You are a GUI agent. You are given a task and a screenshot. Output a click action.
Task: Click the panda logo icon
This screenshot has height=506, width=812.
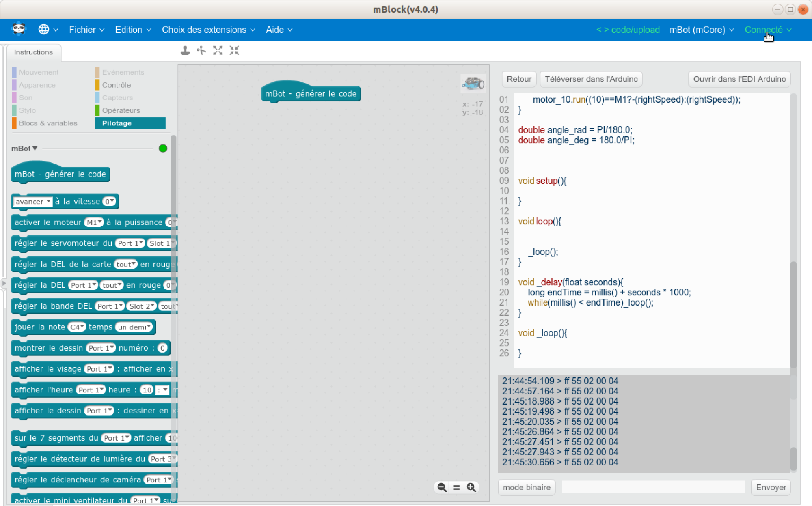pyautogui.click(x=19, y=29)
